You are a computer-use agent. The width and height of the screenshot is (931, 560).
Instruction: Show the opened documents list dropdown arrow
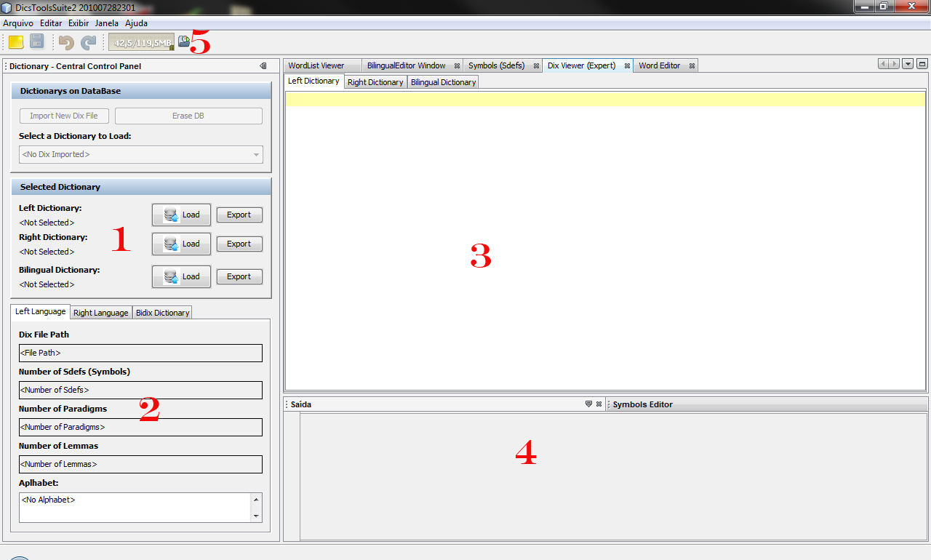click(x=908, y=64)
